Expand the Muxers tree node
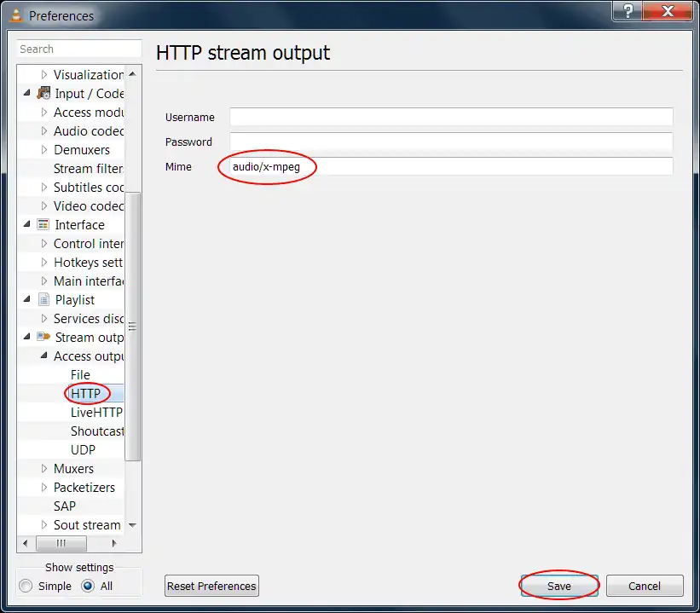Screen dimensions: 700x613 coord(44,469)
